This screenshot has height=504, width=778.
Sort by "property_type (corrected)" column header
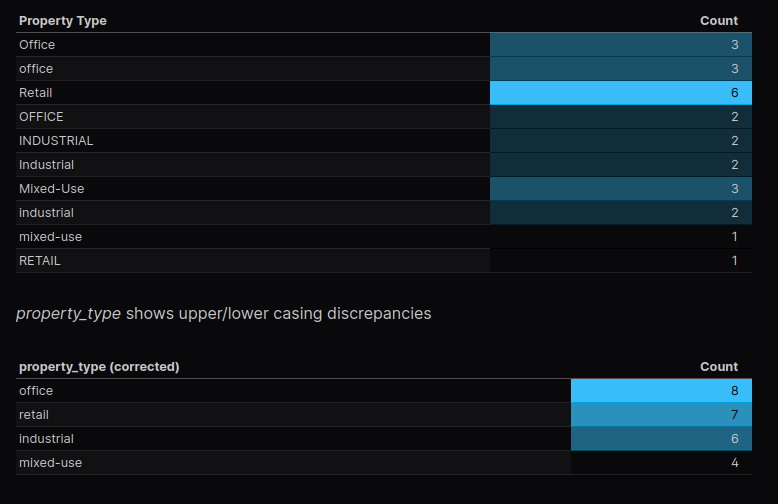click(x=99, y=367)
